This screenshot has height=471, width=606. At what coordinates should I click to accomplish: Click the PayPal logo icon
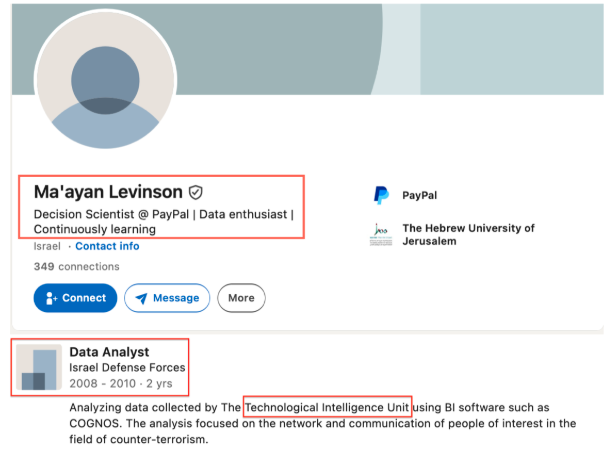381,195
